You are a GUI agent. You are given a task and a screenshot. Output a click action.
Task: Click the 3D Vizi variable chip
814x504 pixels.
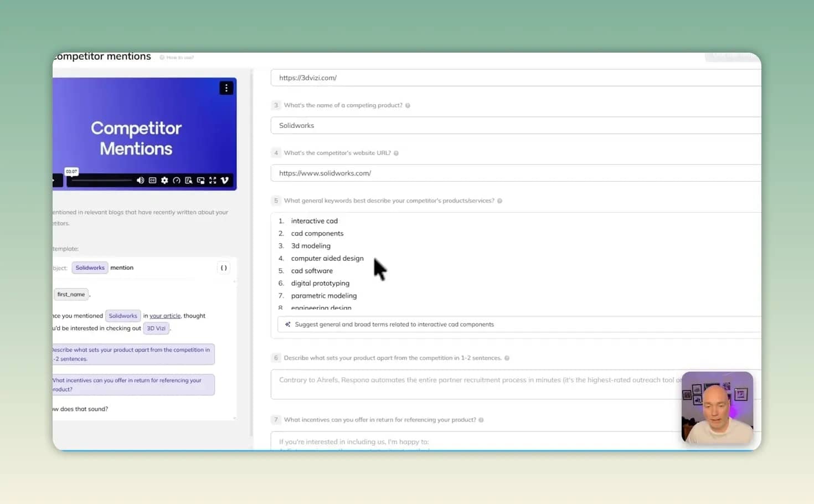(156, 328)
